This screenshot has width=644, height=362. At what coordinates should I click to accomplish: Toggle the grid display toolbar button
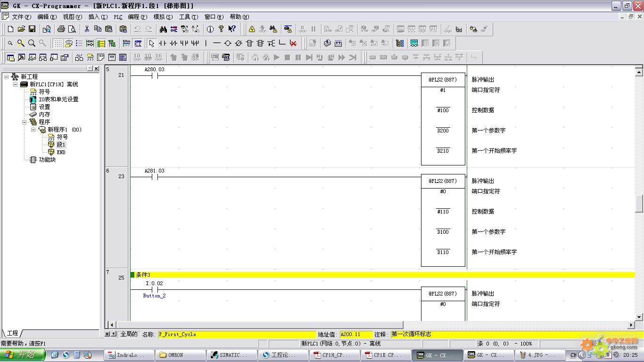[58, 43]
